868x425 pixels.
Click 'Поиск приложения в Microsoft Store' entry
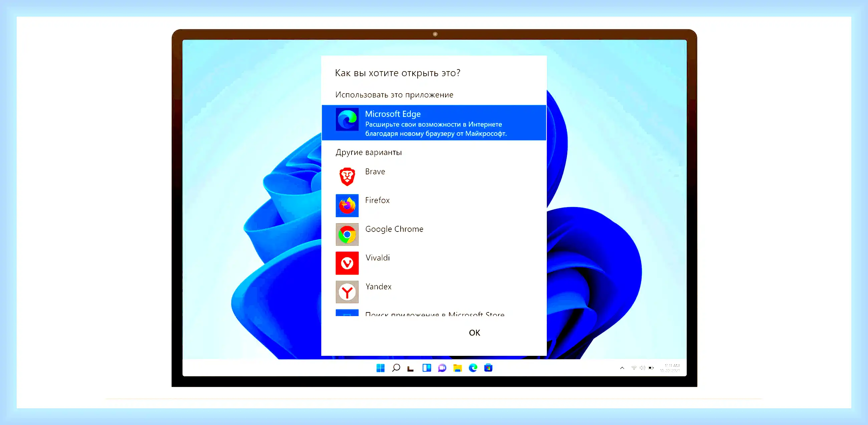pyautogui.click(x=435, y=314)
